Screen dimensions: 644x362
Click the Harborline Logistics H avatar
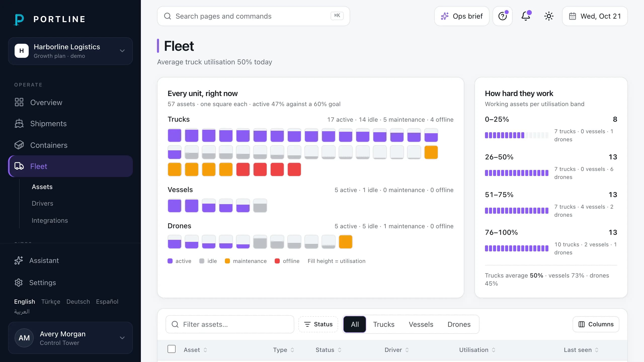tap(22, 51)
